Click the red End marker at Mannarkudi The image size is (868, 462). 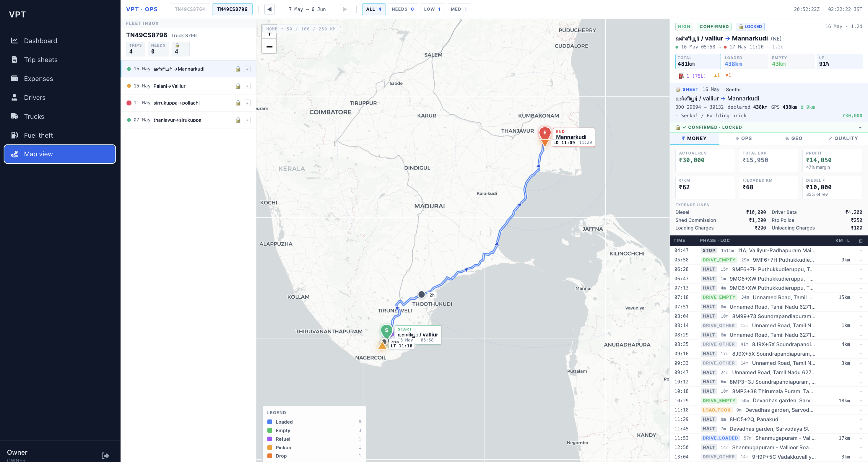(544, 133)
